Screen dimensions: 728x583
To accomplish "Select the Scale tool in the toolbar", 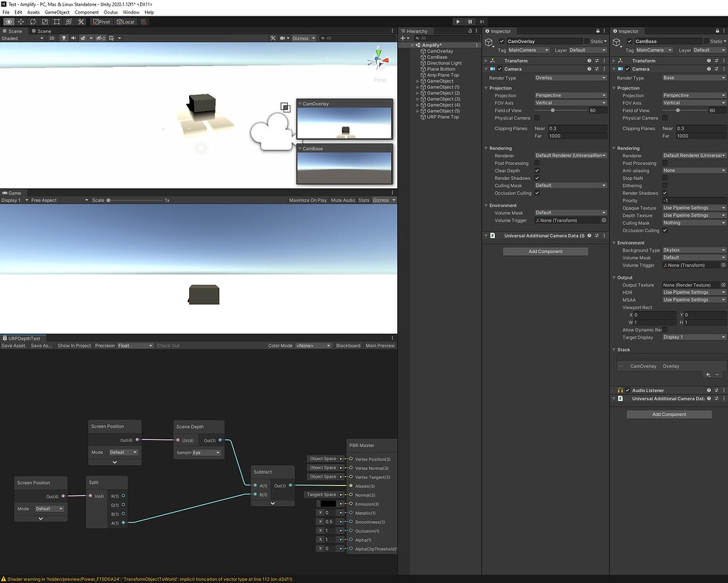I will point(45,22).
